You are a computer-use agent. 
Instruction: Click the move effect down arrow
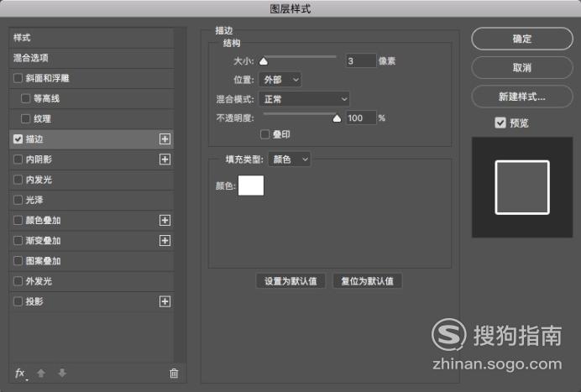pos(62,373)
